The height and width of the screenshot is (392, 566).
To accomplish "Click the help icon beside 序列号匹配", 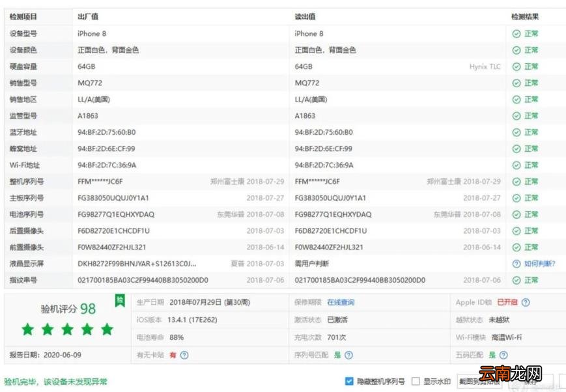I will (348, 355).
